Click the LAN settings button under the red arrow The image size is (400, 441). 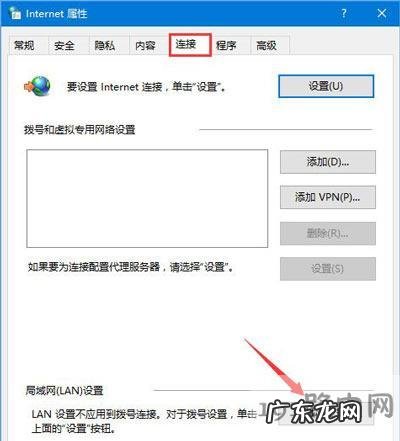326,413
